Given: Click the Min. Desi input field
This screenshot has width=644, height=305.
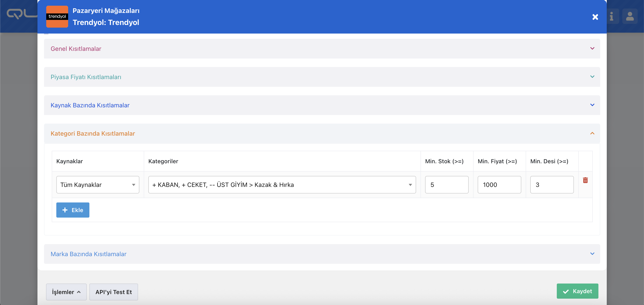Looking at the screenshot, I should (552, 184).
